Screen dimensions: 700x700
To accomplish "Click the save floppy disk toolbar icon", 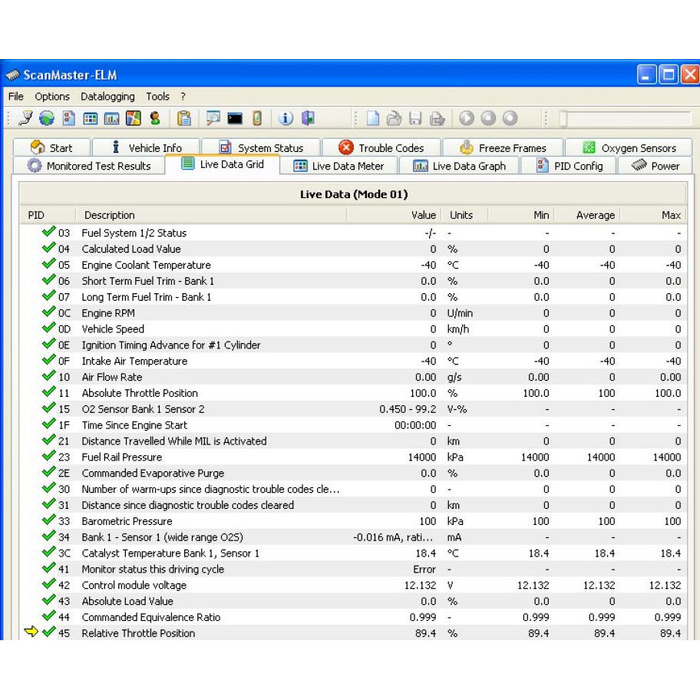I will (x=416, y=119).
